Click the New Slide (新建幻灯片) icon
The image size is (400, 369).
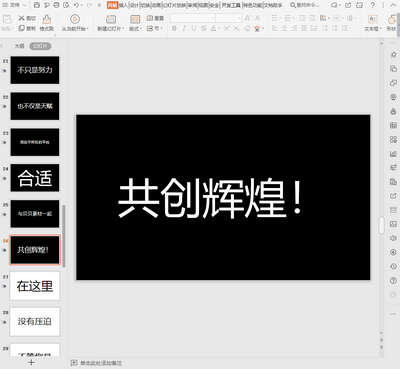coord(111,19)
